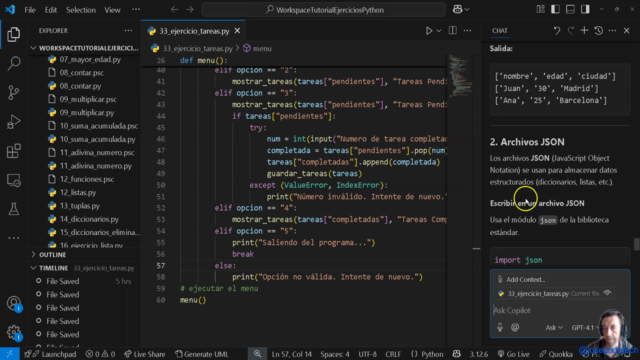Open the File menu

[30, 10]
